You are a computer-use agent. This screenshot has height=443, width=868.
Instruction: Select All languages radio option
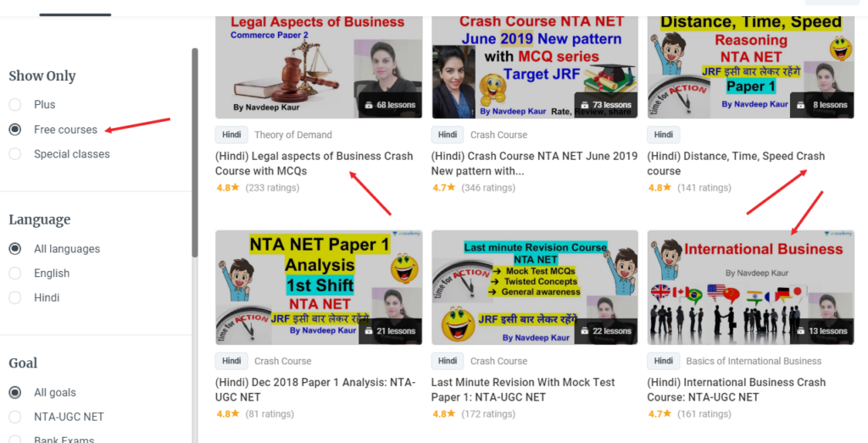point(15,249)
